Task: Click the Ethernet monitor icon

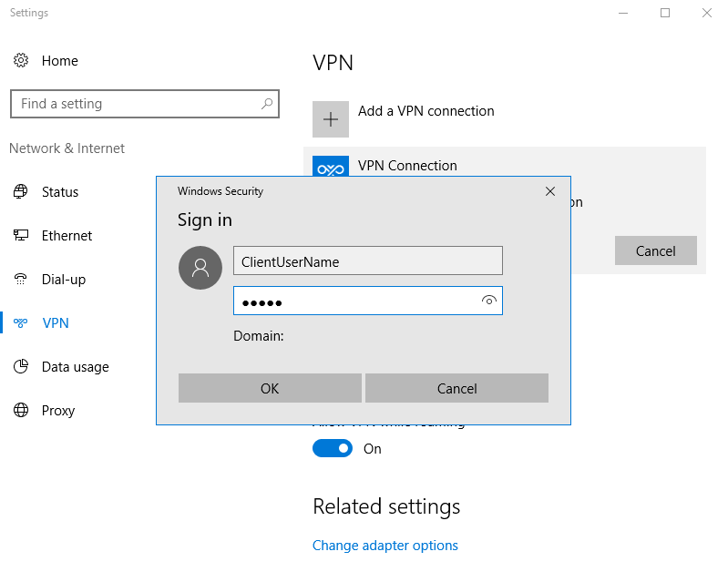Action: [21, 236]
